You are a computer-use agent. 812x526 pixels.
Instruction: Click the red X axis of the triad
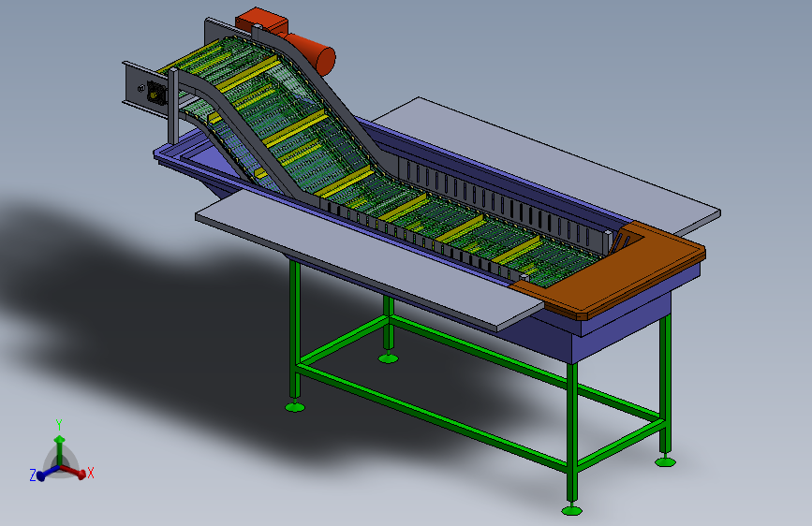76,472
